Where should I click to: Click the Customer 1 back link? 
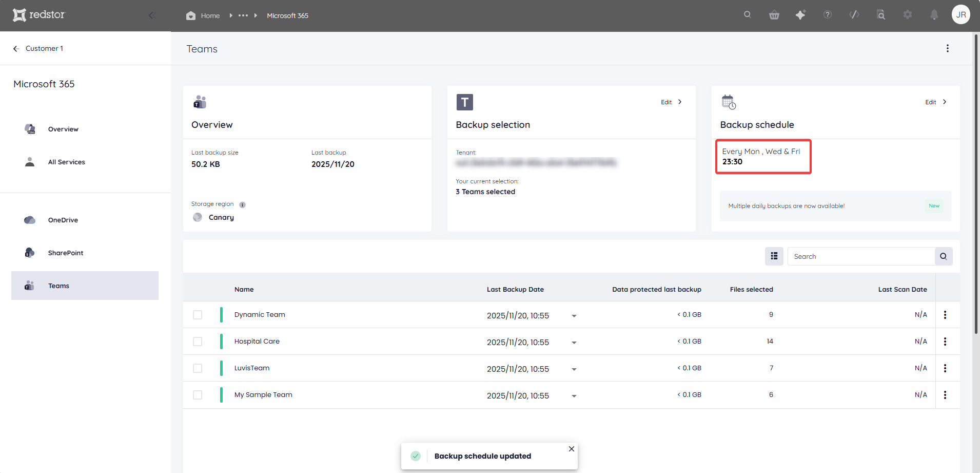[x=44, y=48]
